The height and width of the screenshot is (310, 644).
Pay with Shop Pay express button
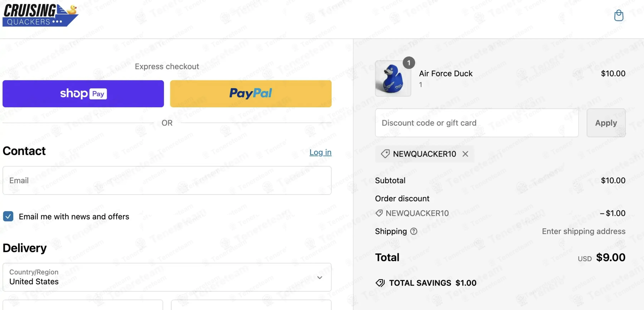(83, 94)
